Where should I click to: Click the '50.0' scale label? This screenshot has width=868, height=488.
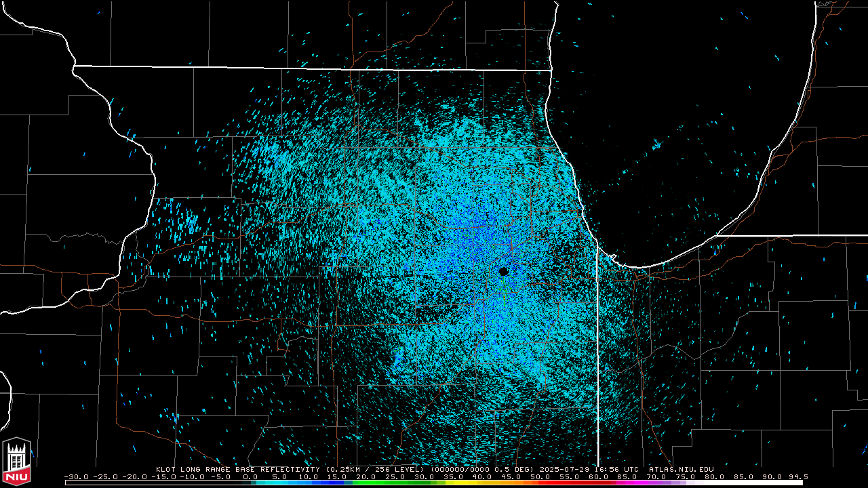[x=540, y=476]
